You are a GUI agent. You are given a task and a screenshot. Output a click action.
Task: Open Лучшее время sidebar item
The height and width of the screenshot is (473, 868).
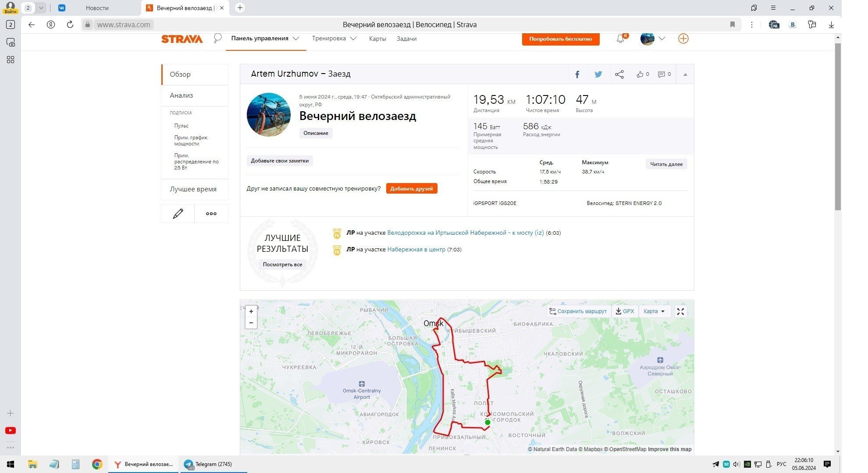195,189
